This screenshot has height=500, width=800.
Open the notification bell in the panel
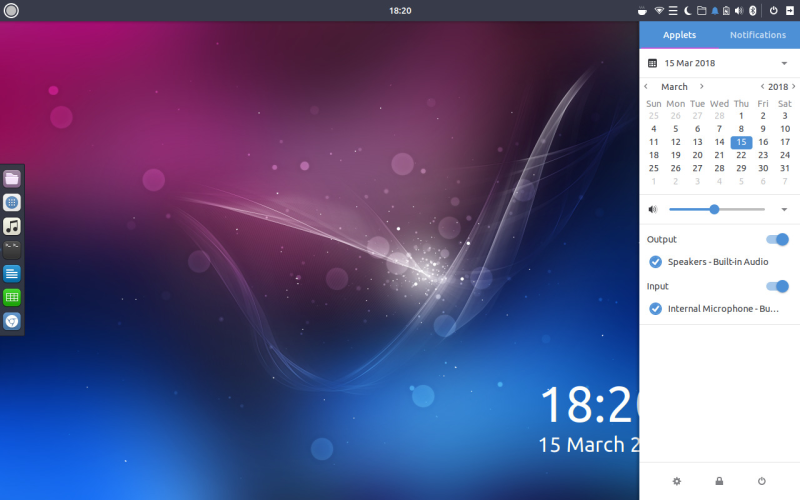point(715,10)
